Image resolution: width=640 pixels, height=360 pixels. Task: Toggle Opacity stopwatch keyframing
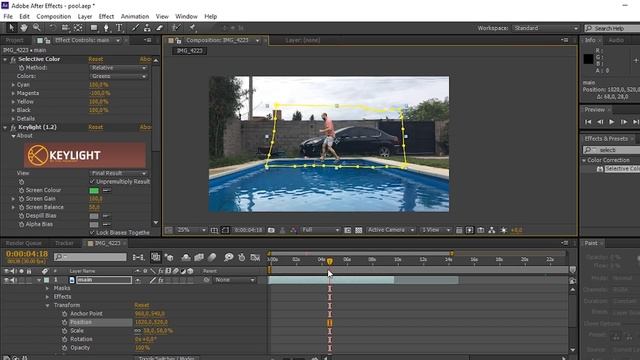point(64,348)
